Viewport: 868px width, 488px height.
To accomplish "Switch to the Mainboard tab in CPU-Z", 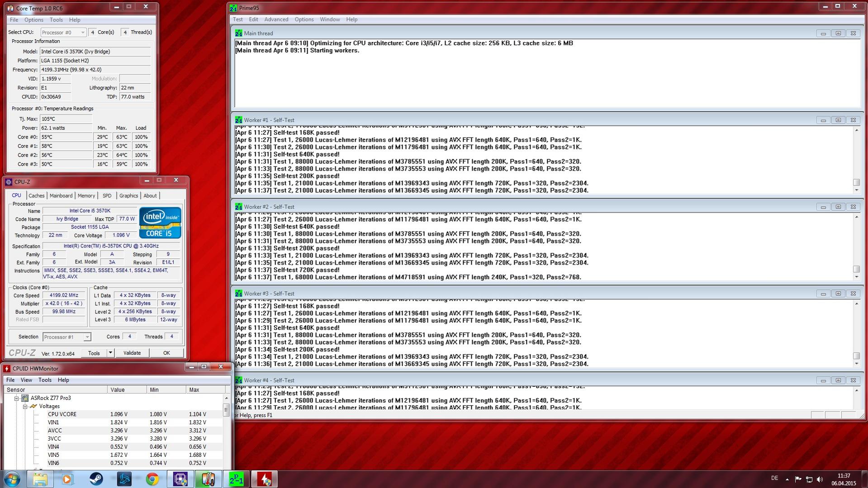I will (x=61, y=196).
